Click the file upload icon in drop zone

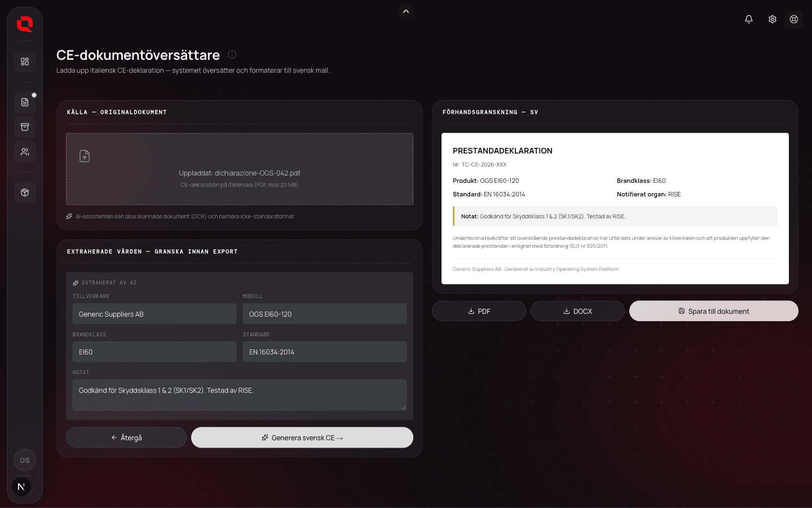click(85, 156)
